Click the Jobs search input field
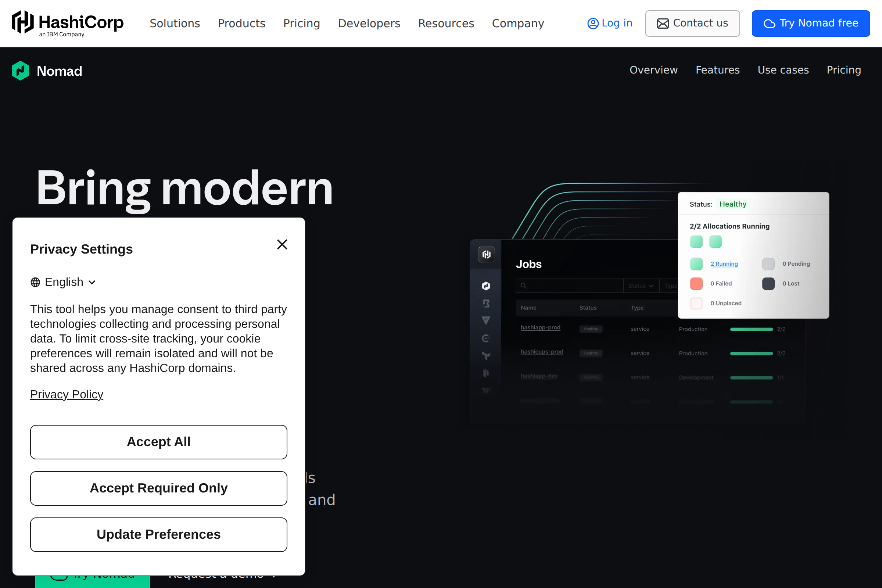This screenshot has width=882, height=588. 569,286
